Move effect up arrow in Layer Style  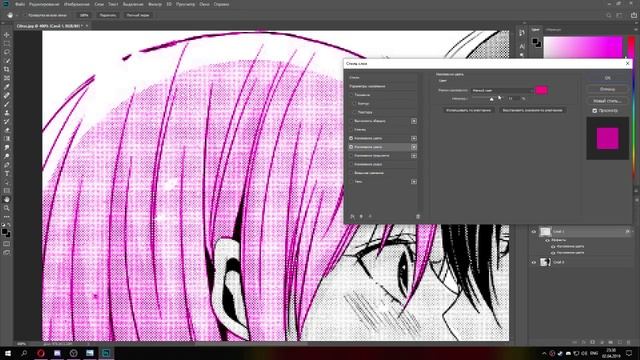click(361, 216)
